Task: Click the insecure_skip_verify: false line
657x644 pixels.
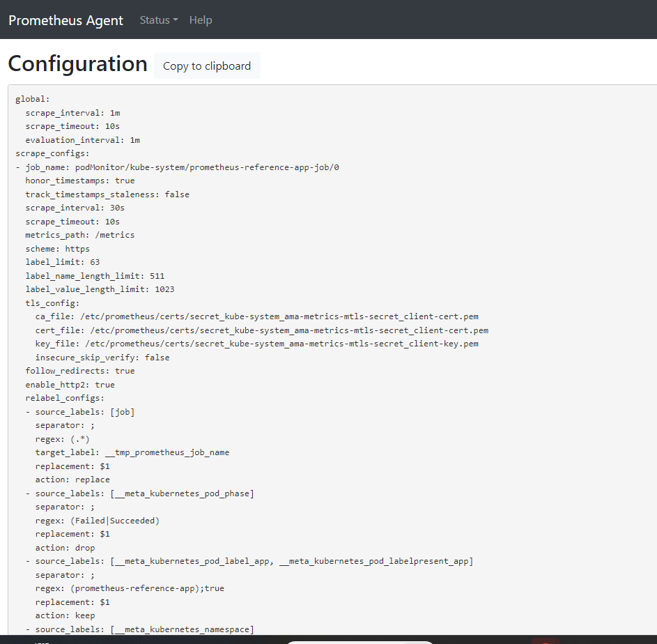Action: [x=102, y=358]
